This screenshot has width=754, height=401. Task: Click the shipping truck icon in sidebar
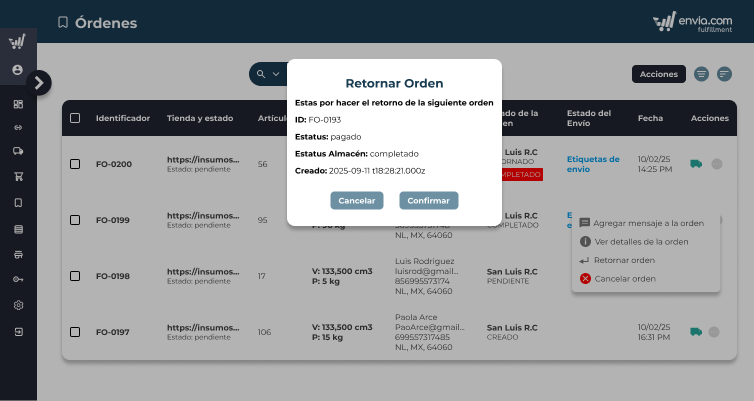(18, 151)
